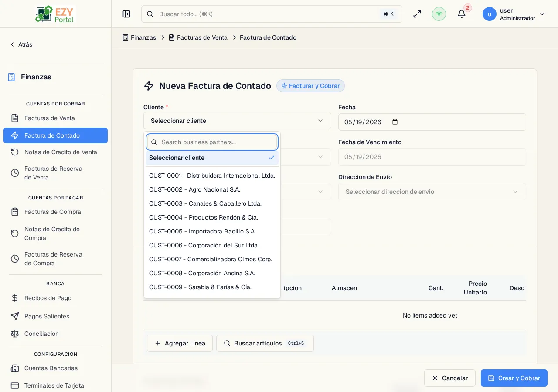Screen dimensions: 558x392
Task: Click Crear y Cobrar button
Action: [514, 378]
